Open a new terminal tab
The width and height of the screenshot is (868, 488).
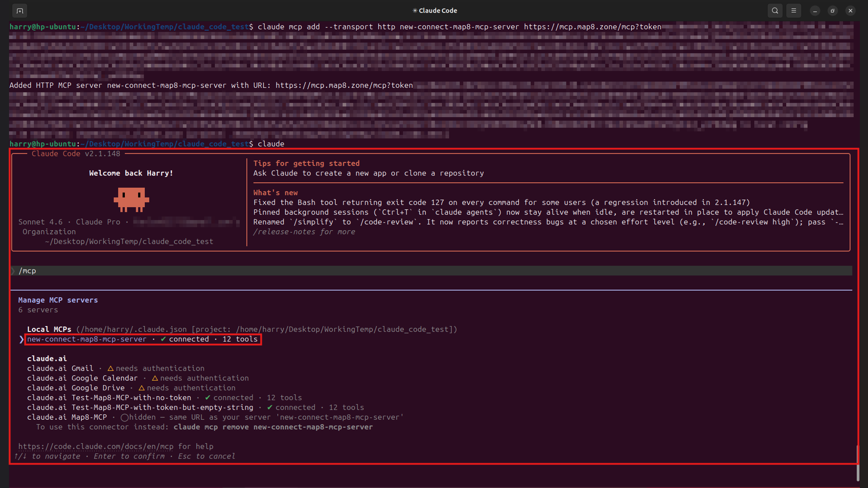(20, 10)
